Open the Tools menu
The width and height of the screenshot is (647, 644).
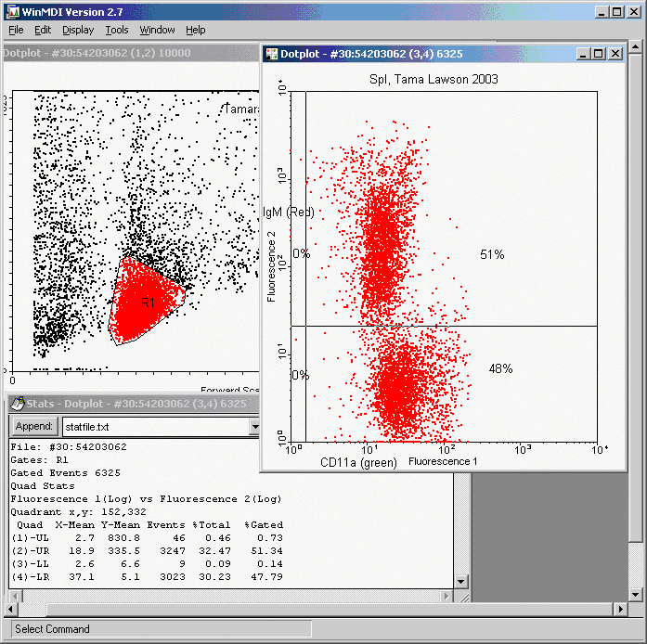[117, 30]
